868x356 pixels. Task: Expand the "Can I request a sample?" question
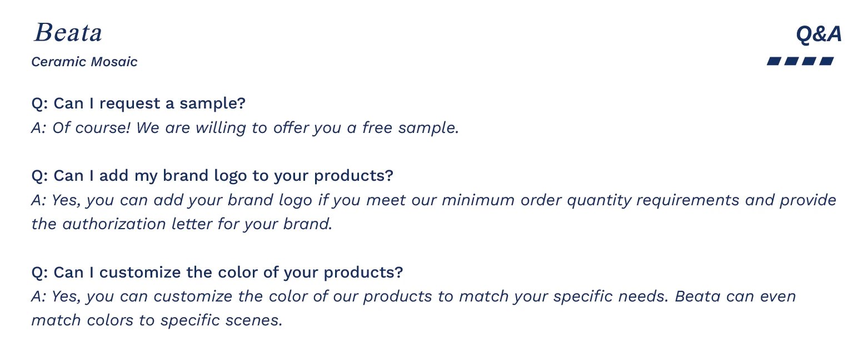[138, 103]
